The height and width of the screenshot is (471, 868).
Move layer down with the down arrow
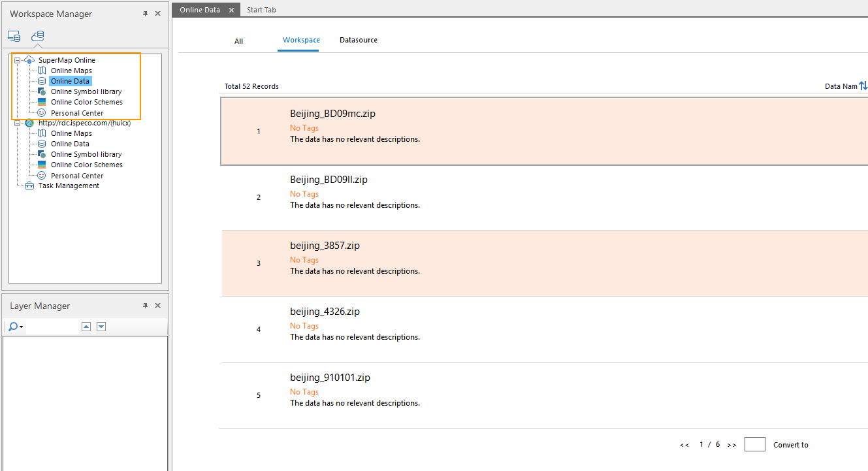pos(101,327)
